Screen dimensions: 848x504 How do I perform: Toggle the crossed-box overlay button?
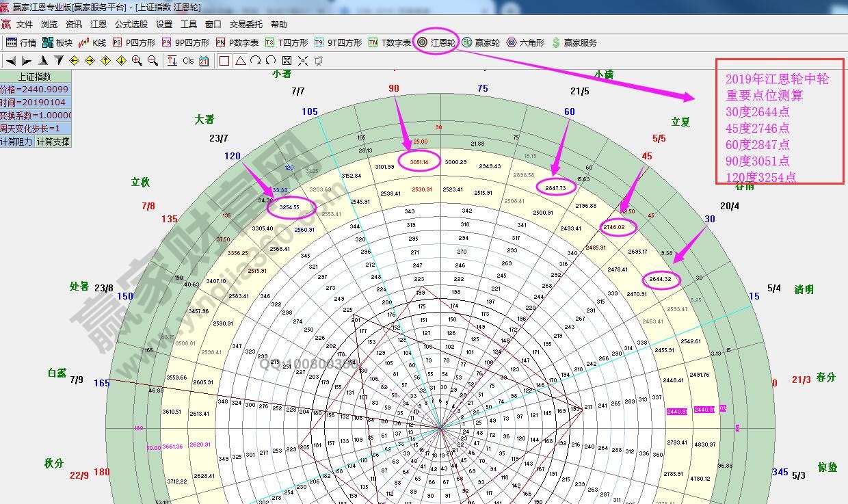coord(287,61)
